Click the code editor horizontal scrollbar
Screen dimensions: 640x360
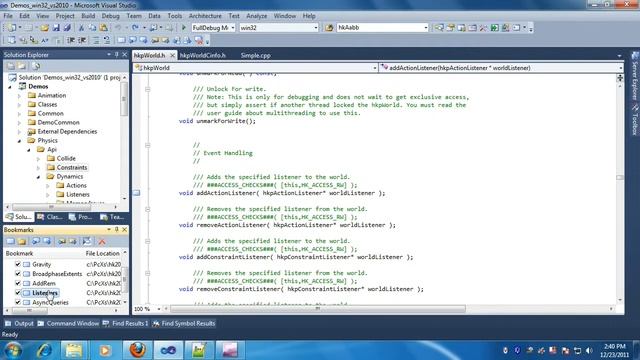coord(318,309)
